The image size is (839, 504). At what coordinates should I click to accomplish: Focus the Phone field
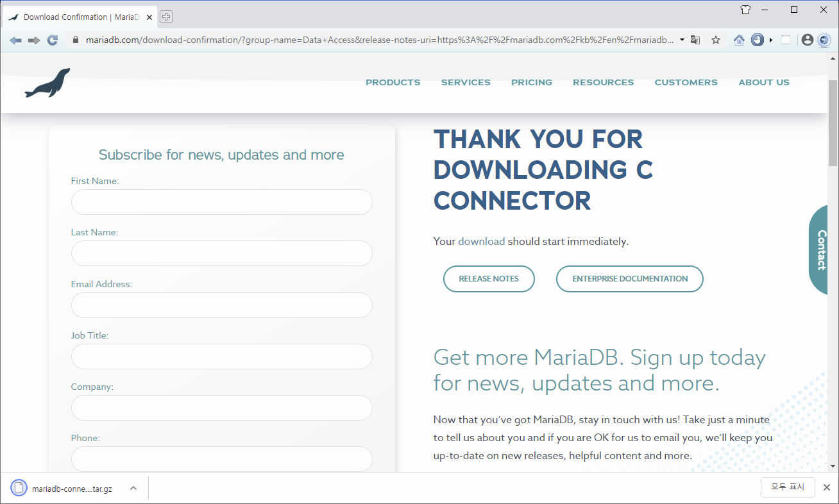coord(222,459)
